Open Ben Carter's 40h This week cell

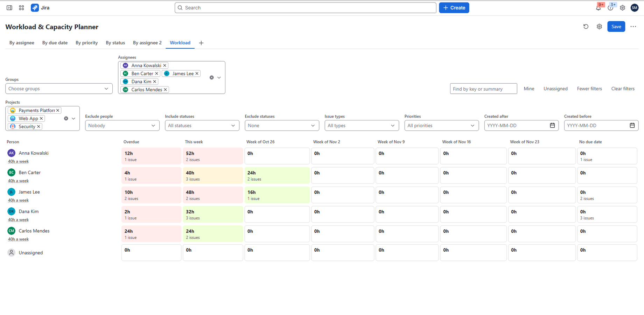[x=213, y=176]
